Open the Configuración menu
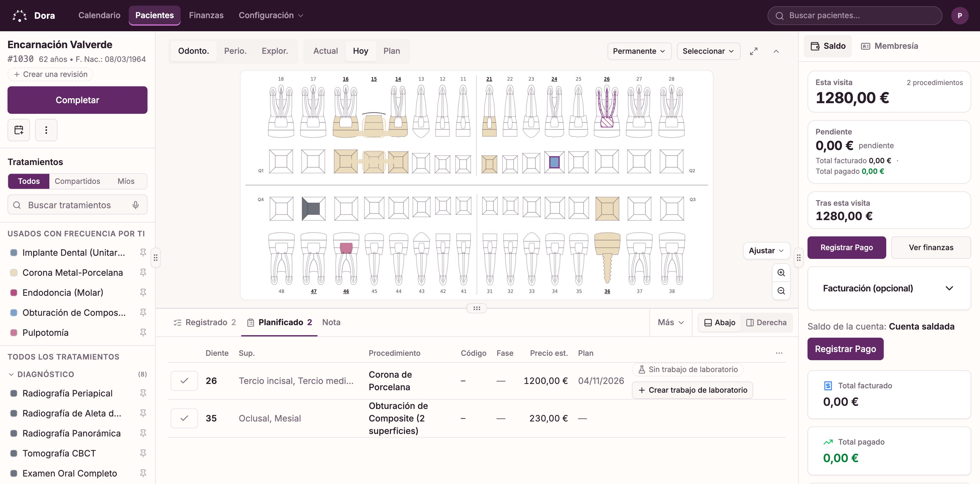 click(271, 16)
